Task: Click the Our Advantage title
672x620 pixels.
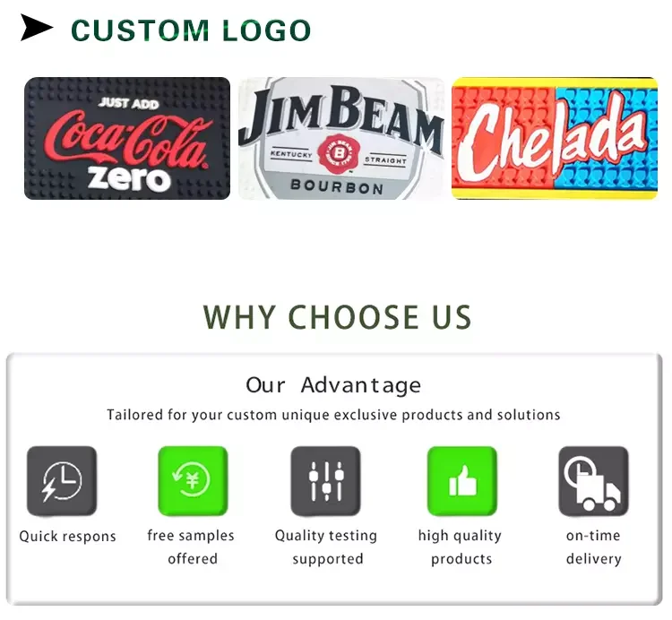Action: (333, 384)
